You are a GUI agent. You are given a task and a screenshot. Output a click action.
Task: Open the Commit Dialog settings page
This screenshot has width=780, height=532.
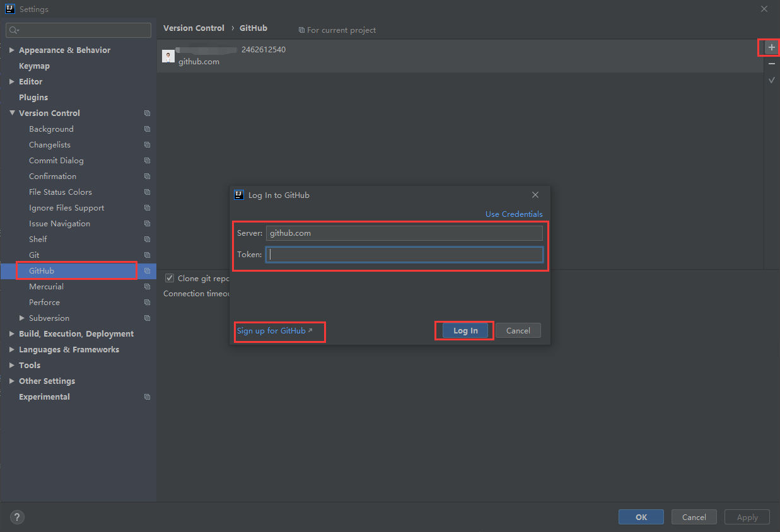click(56, 161)
